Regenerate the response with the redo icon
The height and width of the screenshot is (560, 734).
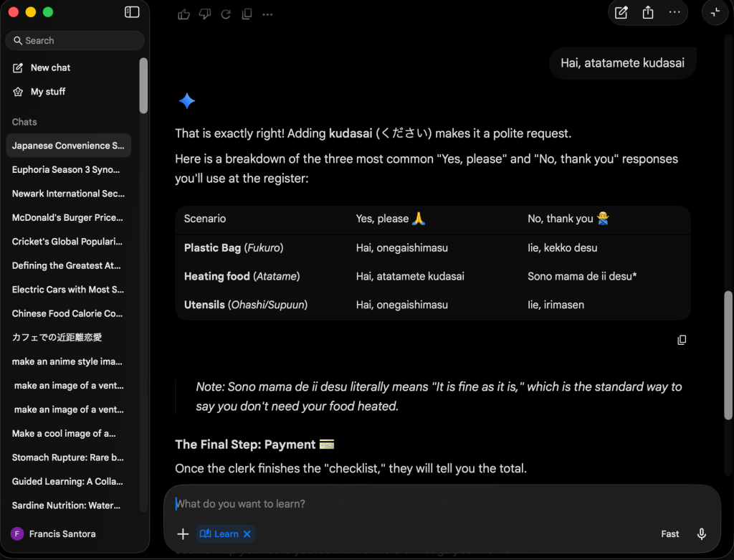pyautogui.click(x=226, y=14)
